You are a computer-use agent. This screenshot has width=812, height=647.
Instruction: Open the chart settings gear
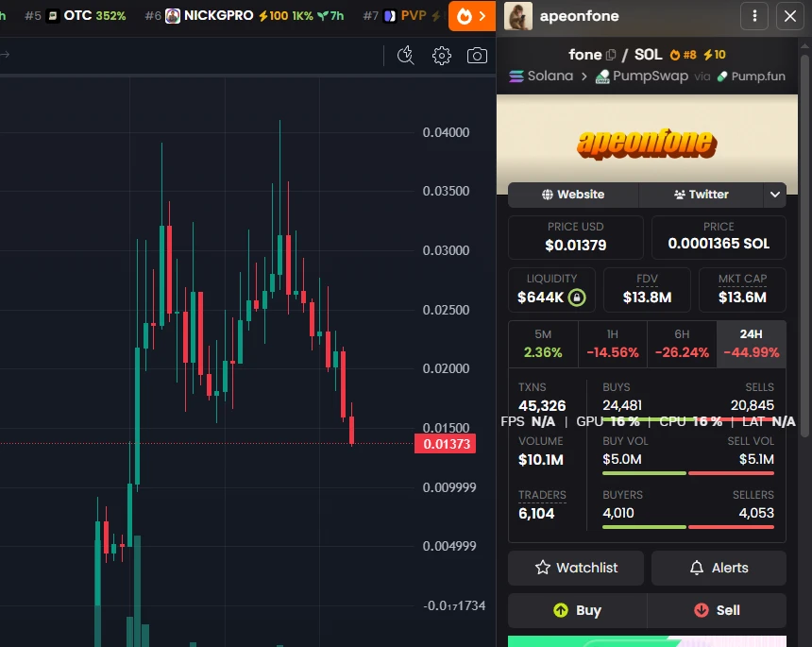pyautogui.click(x=441, y=56)
